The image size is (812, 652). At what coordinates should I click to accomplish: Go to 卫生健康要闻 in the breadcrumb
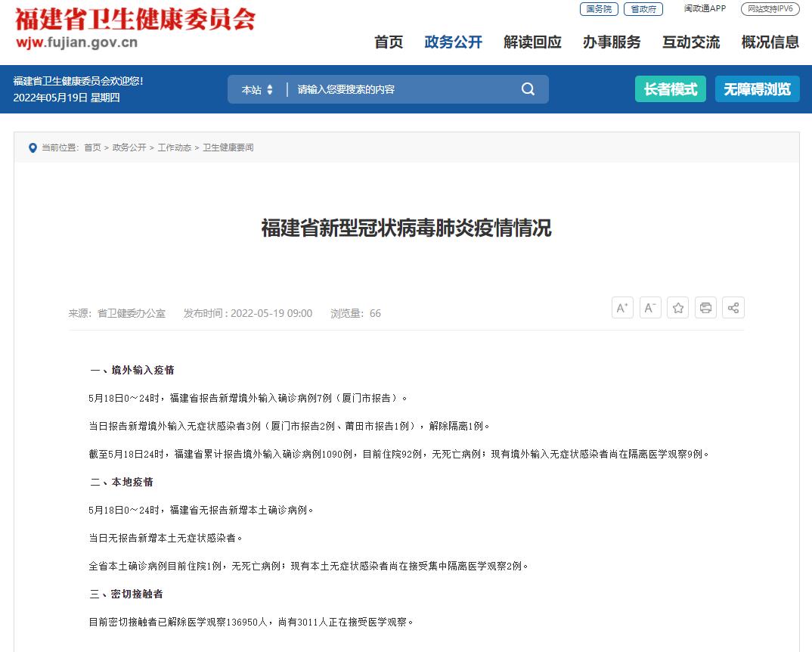click(228, 147)
